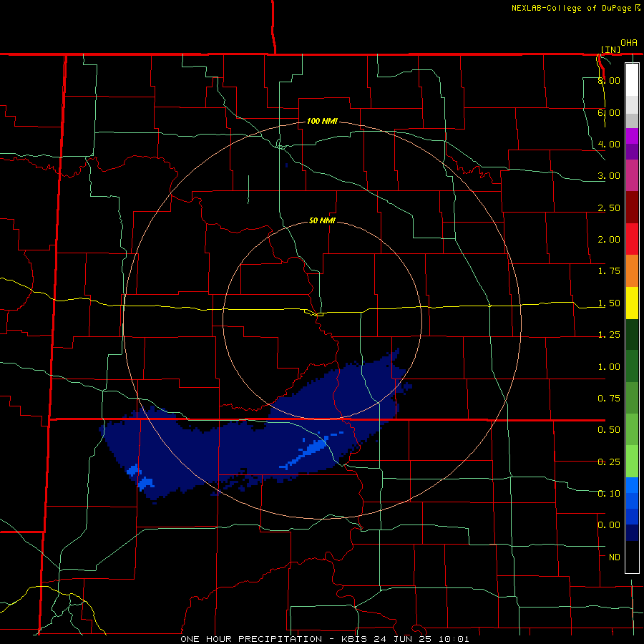Click the 2.00 legend value

coord(609,240)
